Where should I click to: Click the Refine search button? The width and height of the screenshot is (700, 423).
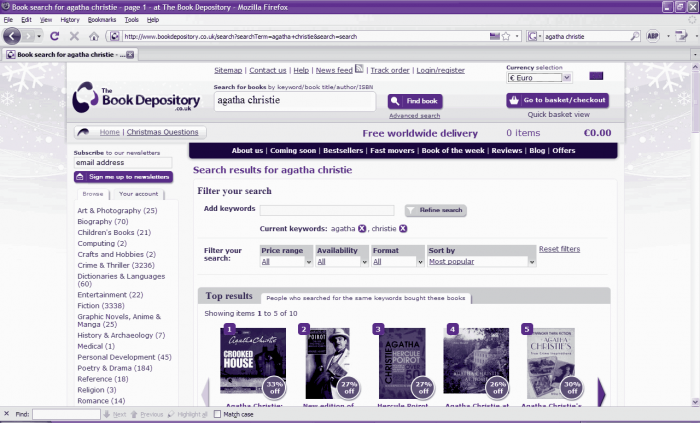(436, 210)
